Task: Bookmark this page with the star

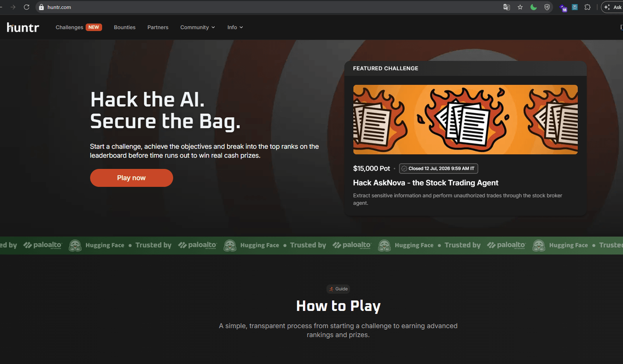Action: click(520, 7)
